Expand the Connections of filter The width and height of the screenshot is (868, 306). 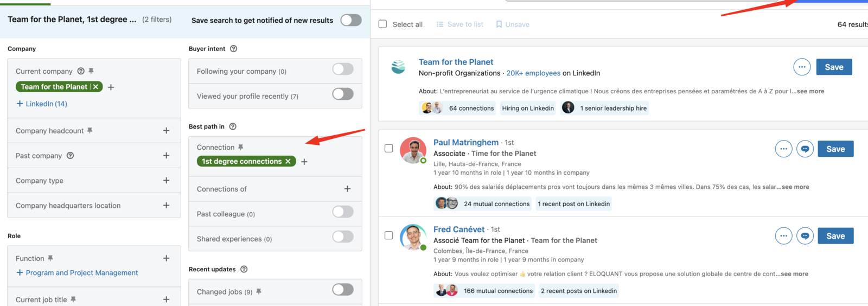[347, 189]
